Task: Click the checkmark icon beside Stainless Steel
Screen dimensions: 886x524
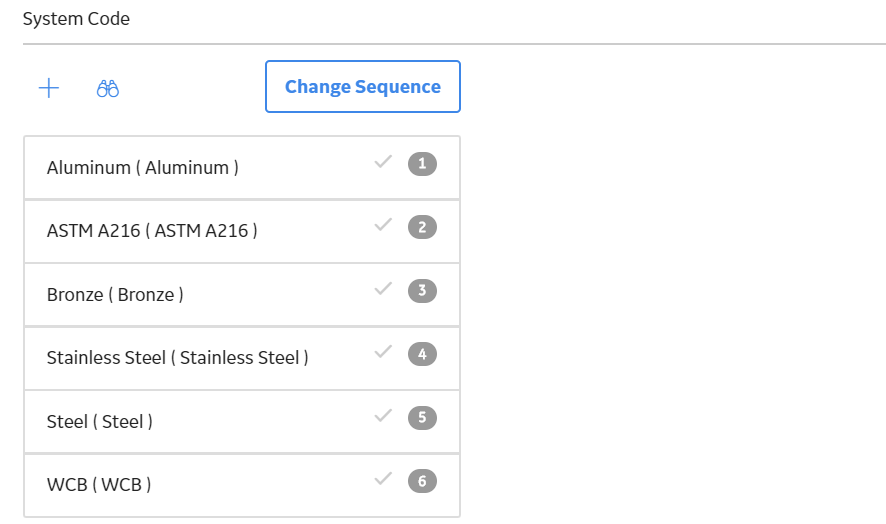Action: pyautogui.click(x=383, y=352)
